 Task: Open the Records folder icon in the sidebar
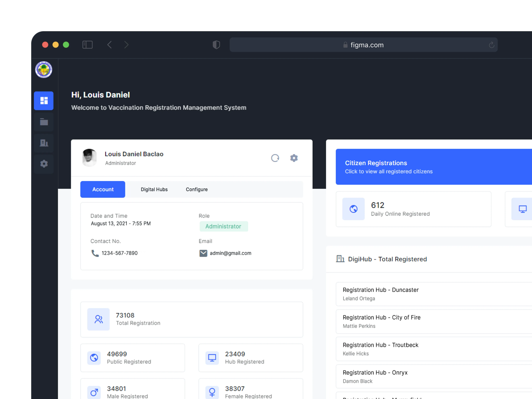click(x=44, y=122)
